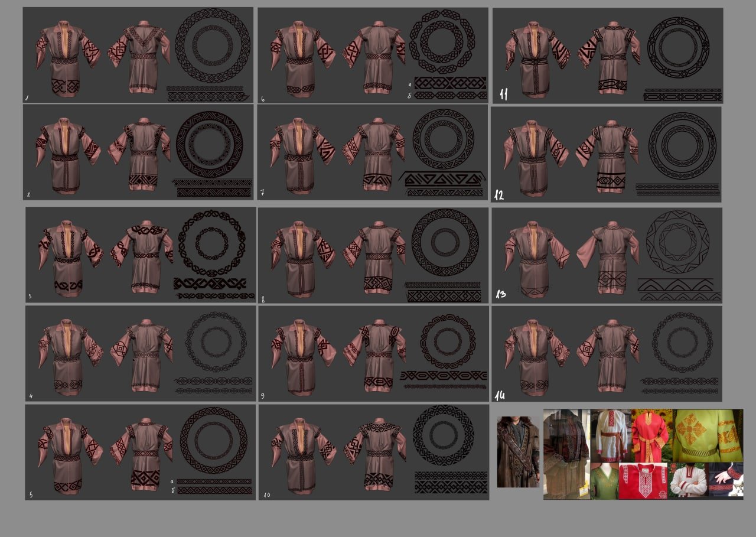Open the red shirt with white embroidery photo
The height and width of the screenshot is (537, 756).
643,481
